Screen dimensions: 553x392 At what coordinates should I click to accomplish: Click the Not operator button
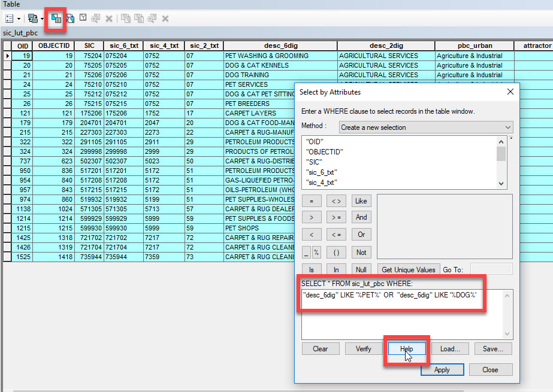tap(361, 252)
